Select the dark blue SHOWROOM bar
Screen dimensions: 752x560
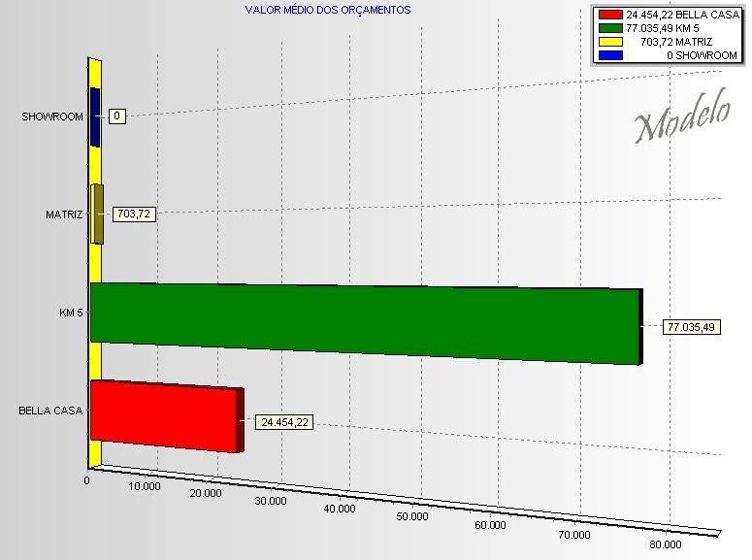95,116
